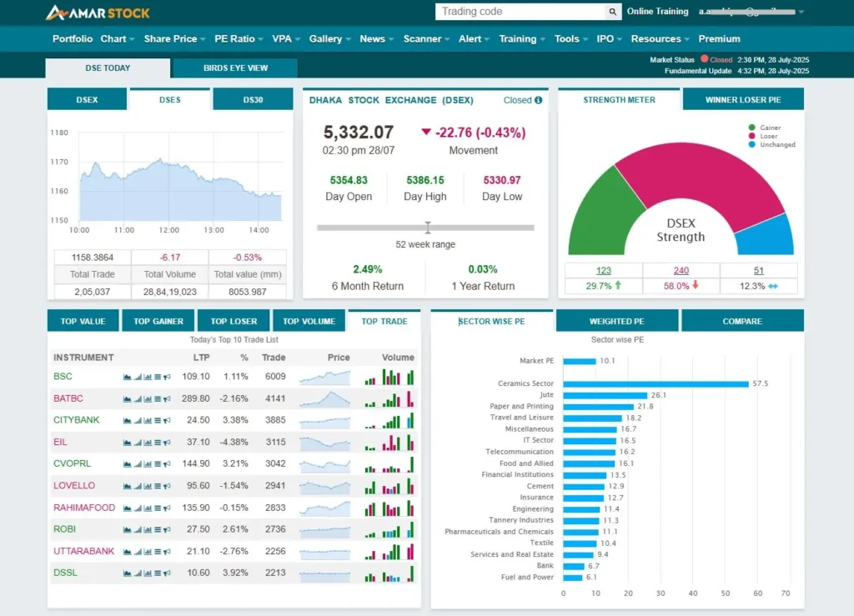Expand the Chart menu dropdown
This screenshot has width=854, height=616.
click(x=117, y=38)
